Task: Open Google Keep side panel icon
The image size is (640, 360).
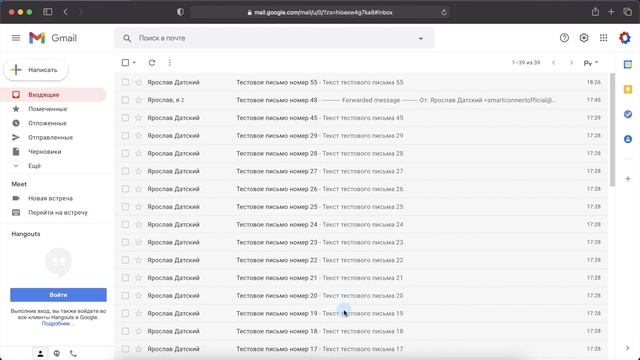Action: click(628, 89)
